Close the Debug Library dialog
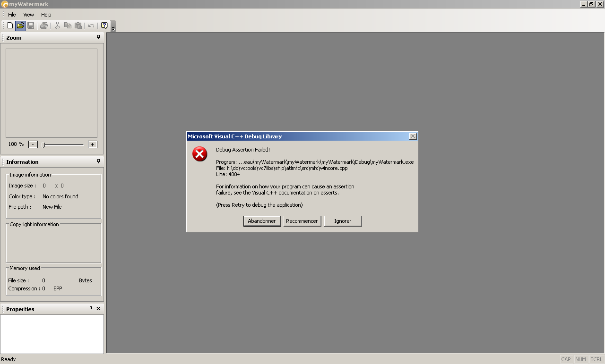 (x=413, y=136)
